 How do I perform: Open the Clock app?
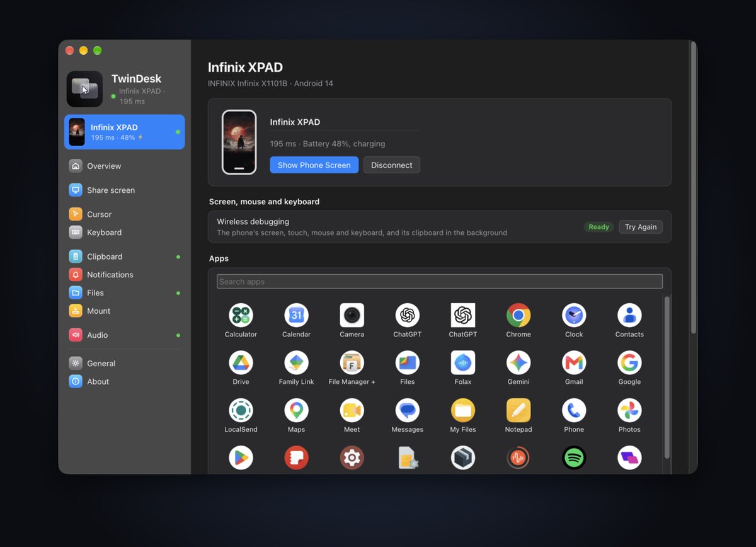click(x=574, y=315)
